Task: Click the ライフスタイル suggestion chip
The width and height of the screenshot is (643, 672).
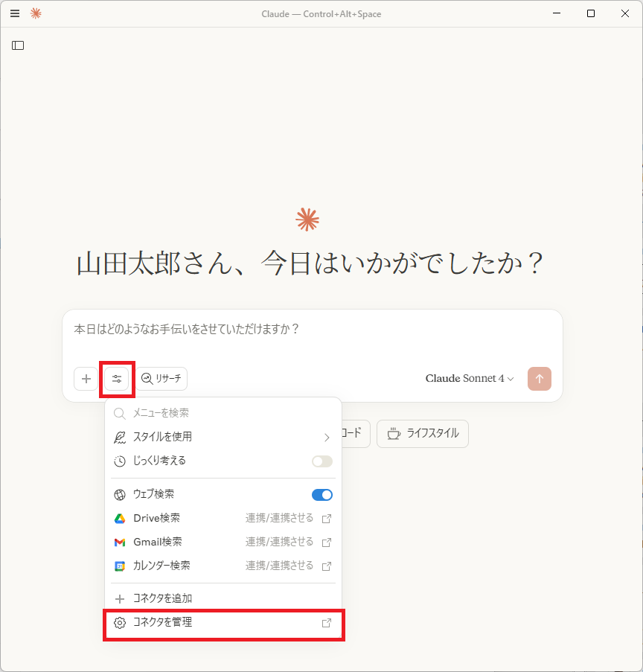Action: point(423,434)
